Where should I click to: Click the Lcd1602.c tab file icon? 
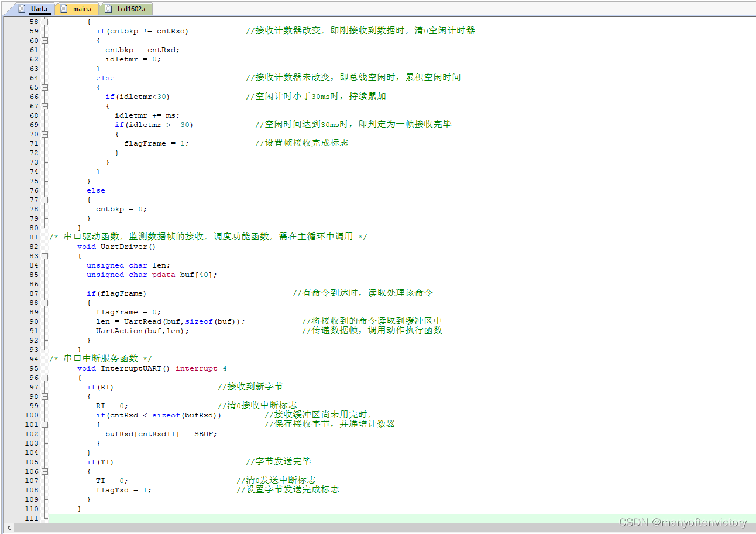pyautogui.click(x=109, y=8)
